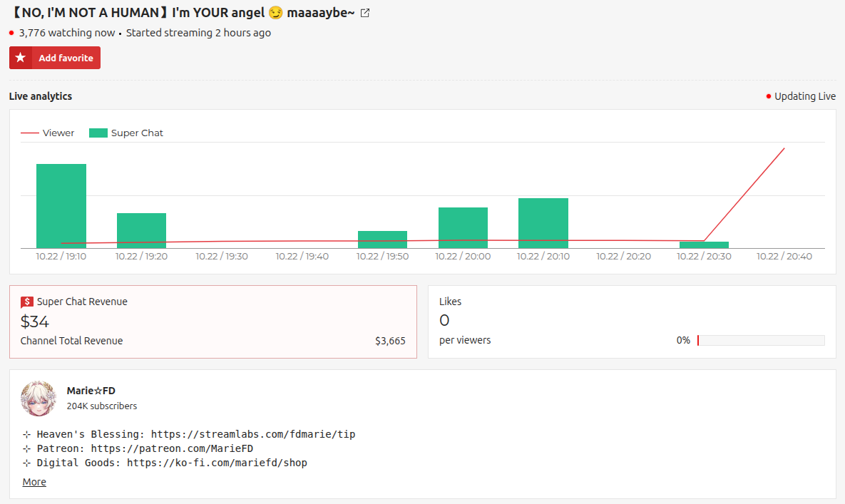Click the patreon.com/MarieFD URL
Viewport: 845px width, 504px height.
(x=172, y=448)
